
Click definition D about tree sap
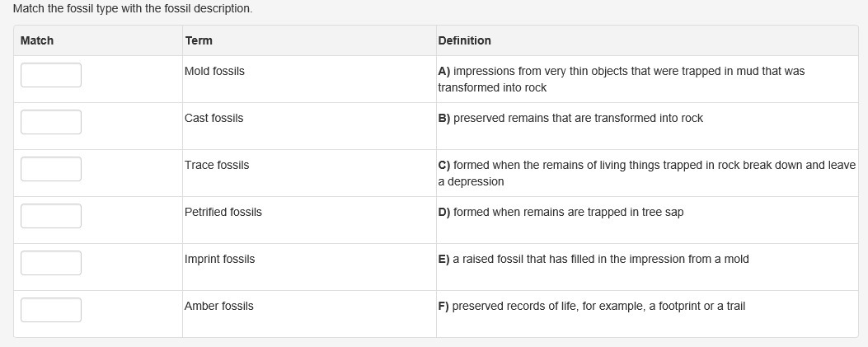(x=561, y=212)
